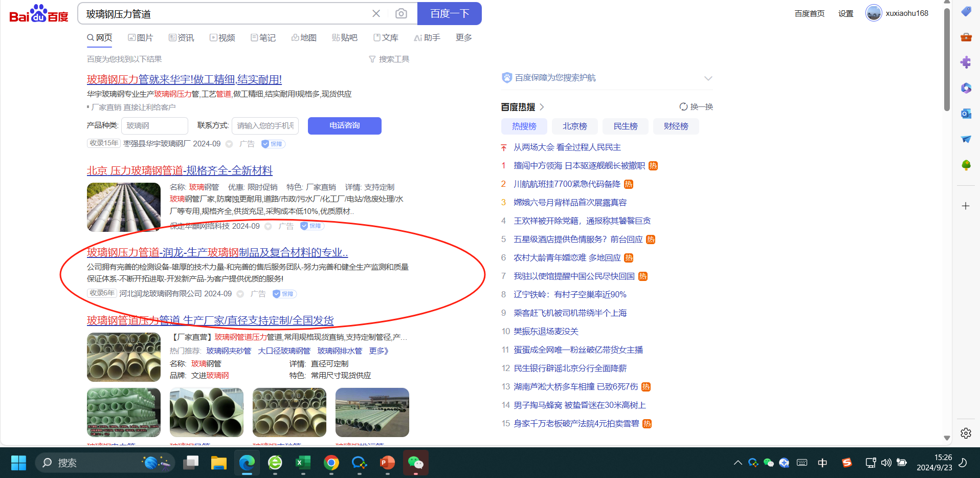Select the 财经榜 tab
Screen dimensions: 980x478
(x=676, y=126)
